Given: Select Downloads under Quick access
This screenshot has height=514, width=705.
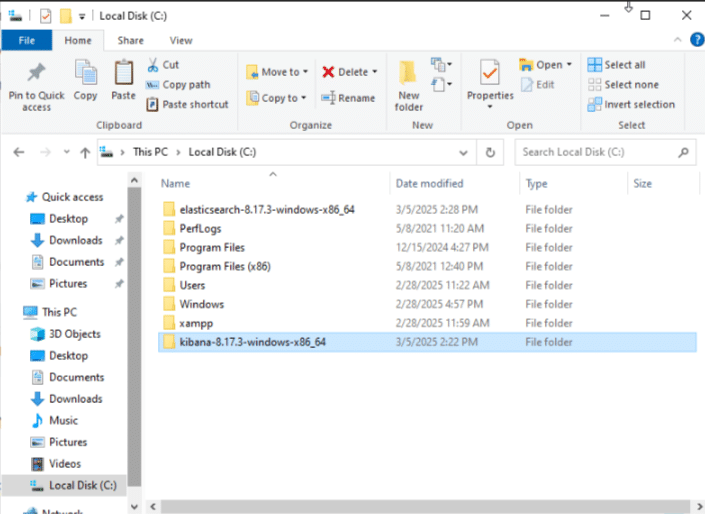Looking at the screenshot, I should coord(75,240).
